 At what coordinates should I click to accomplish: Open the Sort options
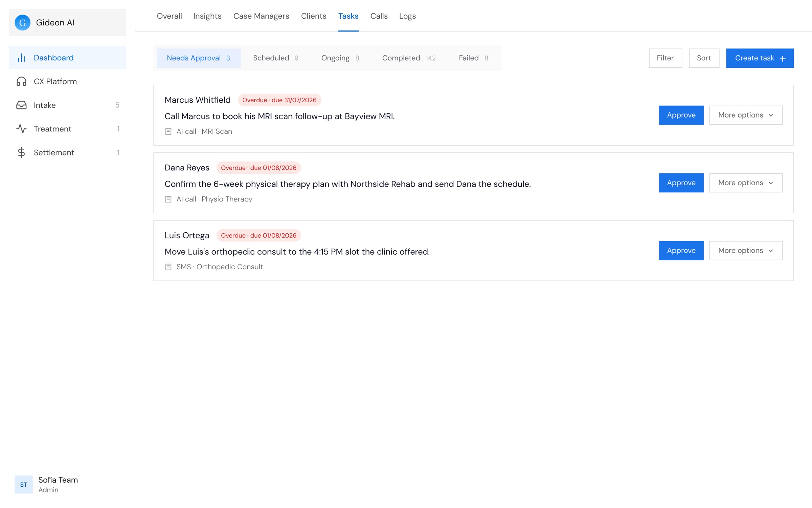(x=704, y=58)
